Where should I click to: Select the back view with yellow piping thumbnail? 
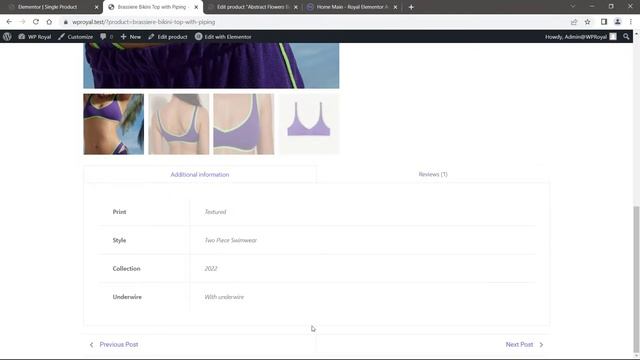point(179,124)
